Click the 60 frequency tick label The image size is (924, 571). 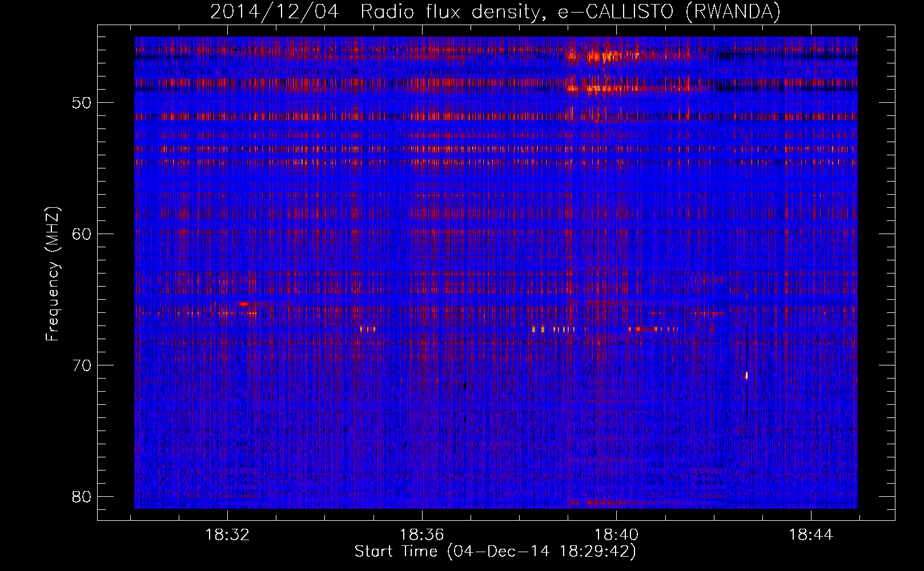click(x=82, y=234)
